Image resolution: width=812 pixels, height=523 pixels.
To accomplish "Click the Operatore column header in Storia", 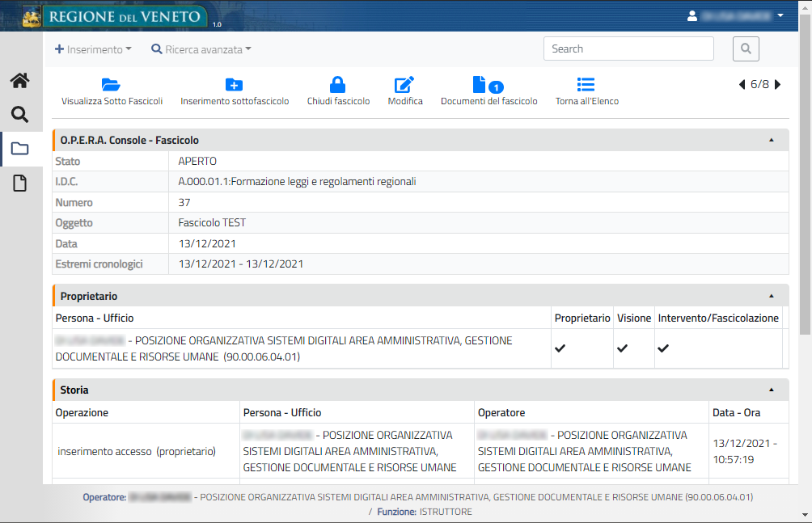I will (501, 413).
